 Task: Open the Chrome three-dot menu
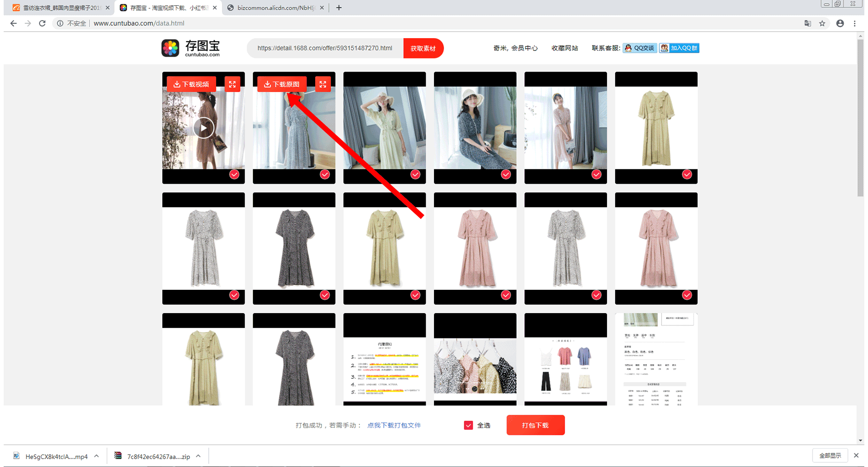[x=854, y=23]
